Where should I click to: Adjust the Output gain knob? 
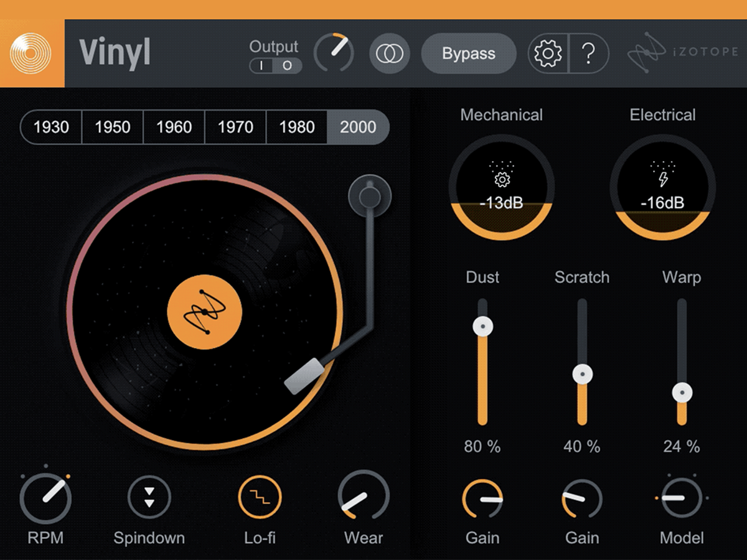click(x=334, y=53)
